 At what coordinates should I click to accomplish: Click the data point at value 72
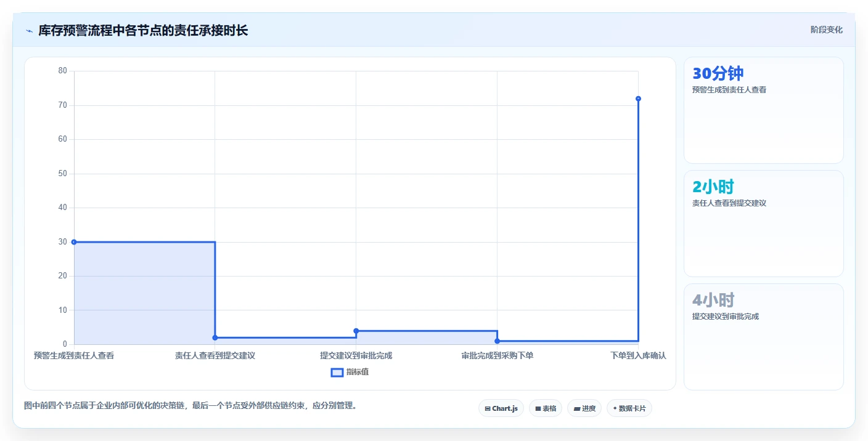coord(638,99)
